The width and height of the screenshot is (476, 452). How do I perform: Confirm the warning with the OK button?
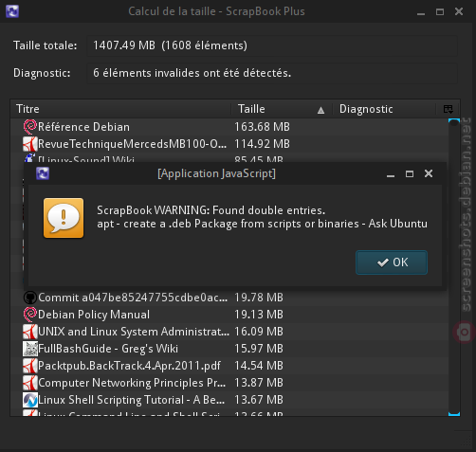click(392, 262)
